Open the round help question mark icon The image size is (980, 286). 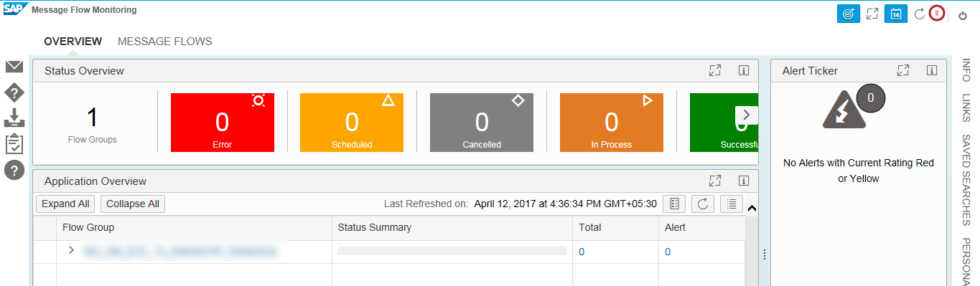point(14,170)
